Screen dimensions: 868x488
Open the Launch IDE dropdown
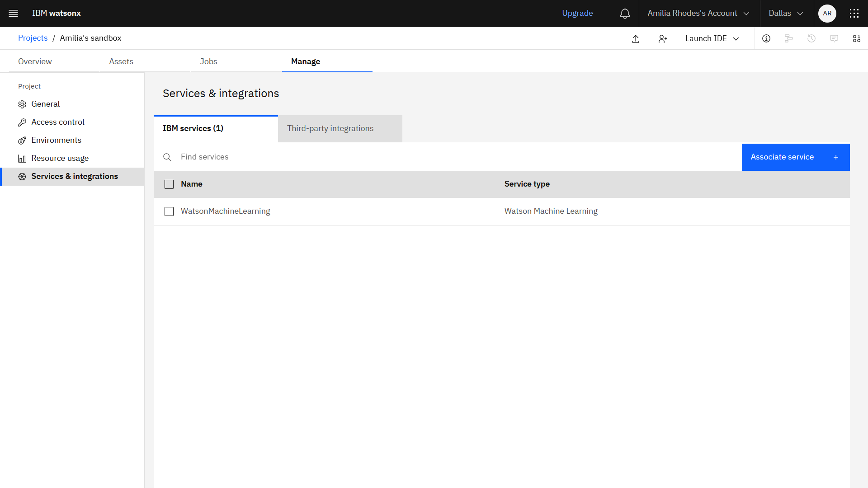[712, 38]
